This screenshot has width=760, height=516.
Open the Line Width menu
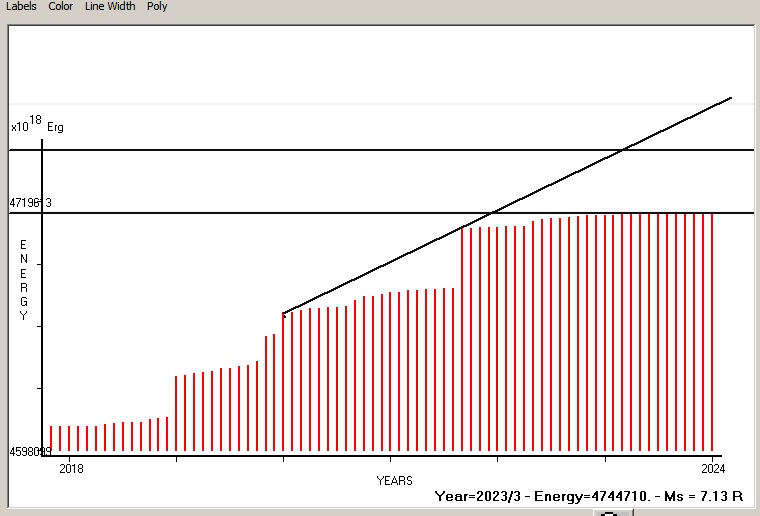point(109,6)
